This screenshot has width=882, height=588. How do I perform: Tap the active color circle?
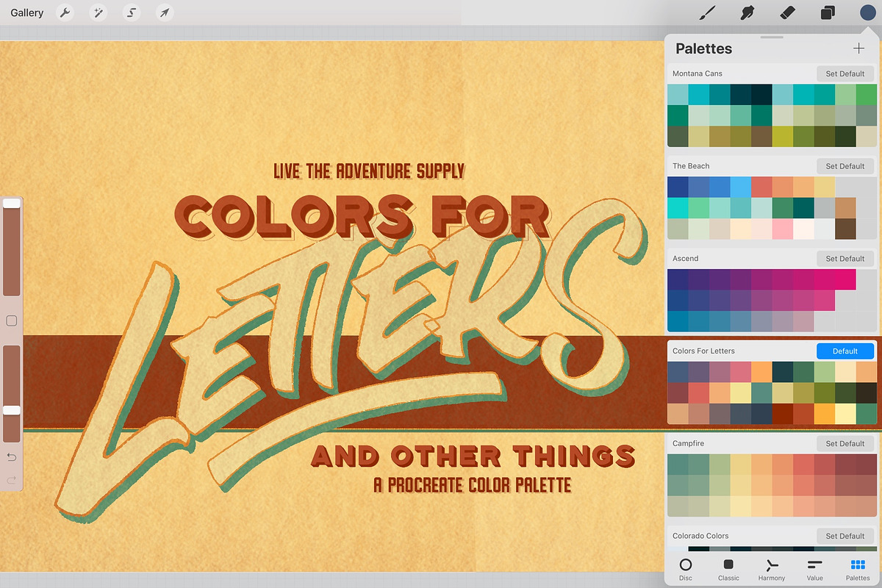(867, 12)
